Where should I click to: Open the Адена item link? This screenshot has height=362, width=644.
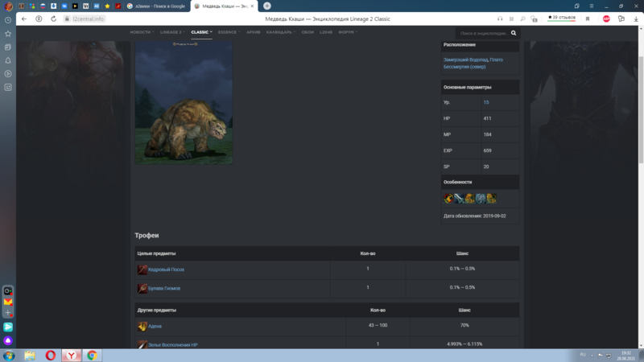coord(155,327)
